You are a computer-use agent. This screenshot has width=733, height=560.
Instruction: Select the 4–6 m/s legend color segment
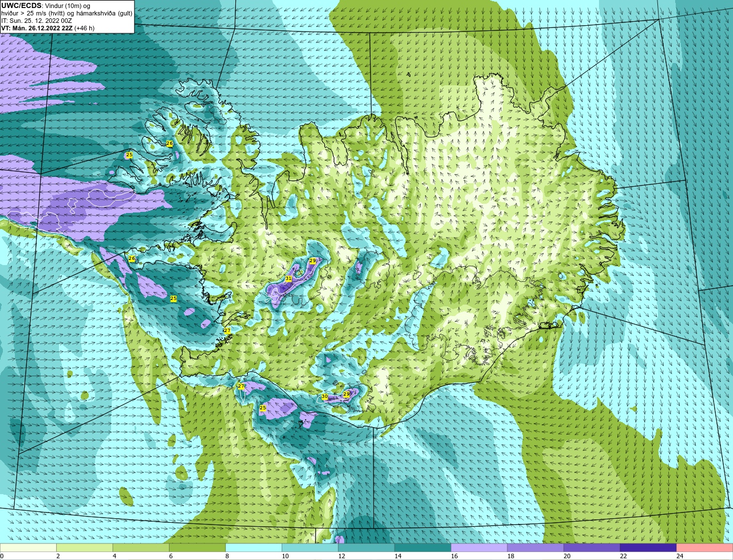click(x=141, y=547)
